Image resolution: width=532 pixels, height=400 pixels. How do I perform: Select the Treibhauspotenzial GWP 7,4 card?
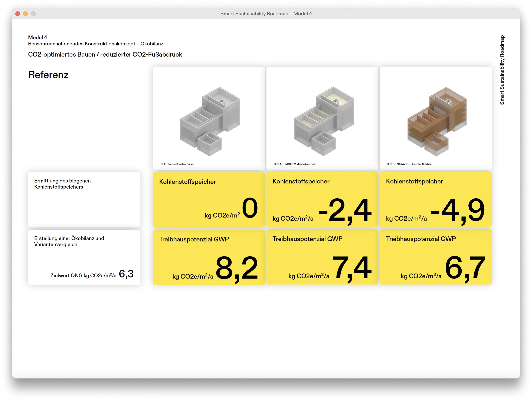322,257
